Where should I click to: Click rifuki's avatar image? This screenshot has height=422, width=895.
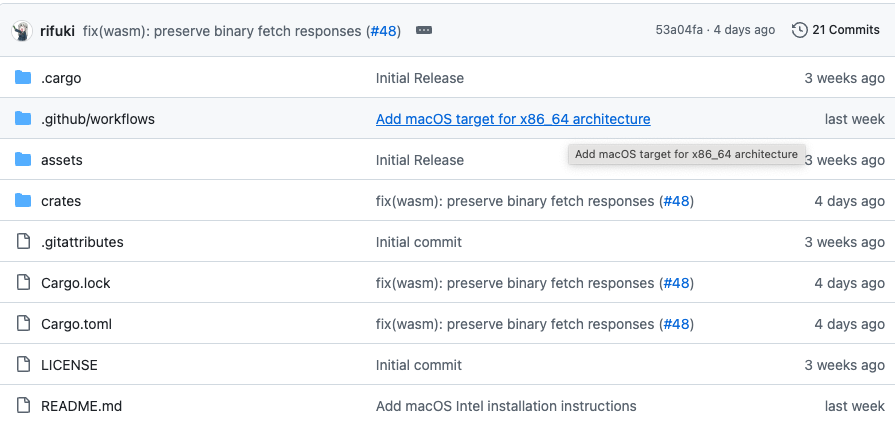[x=22, y=31]
